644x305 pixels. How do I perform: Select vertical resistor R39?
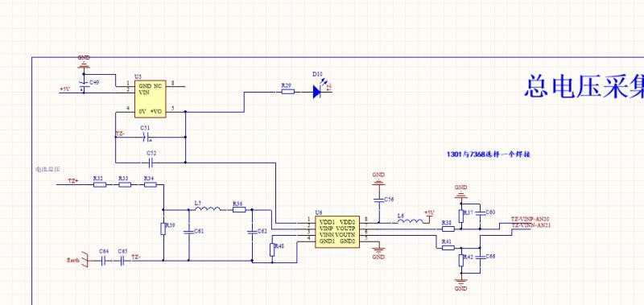click(x=163, y=229)
